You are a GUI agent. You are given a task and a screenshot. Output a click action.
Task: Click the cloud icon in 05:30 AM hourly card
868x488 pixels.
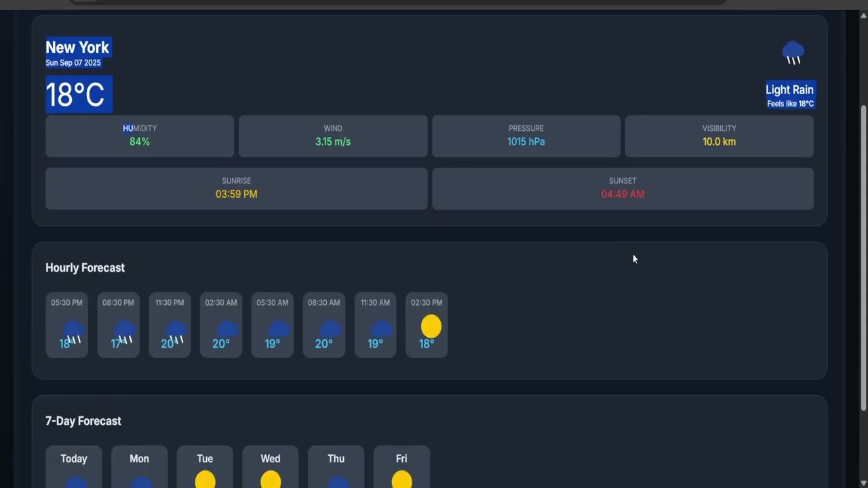click(x=279, y=330)
